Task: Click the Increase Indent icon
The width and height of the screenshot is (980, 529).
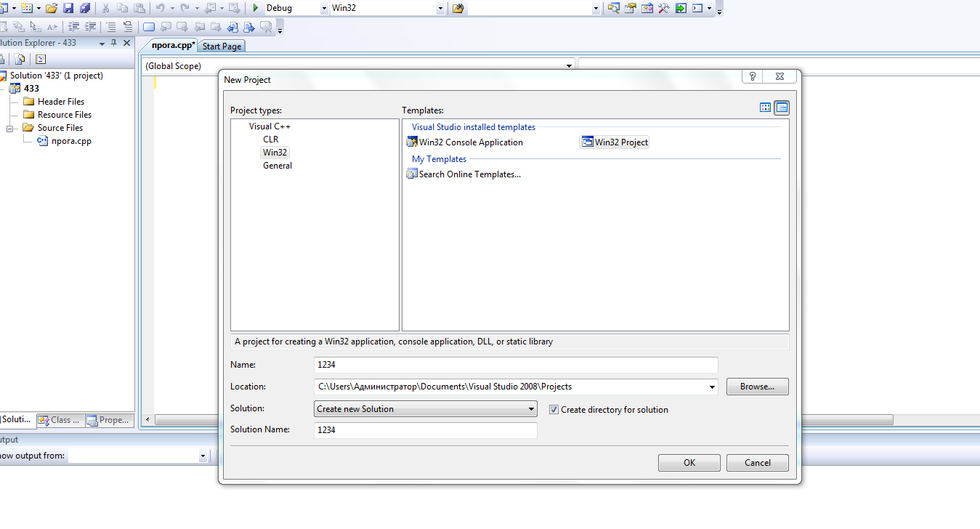Action: pyautogui.click(x=90, y=27)
